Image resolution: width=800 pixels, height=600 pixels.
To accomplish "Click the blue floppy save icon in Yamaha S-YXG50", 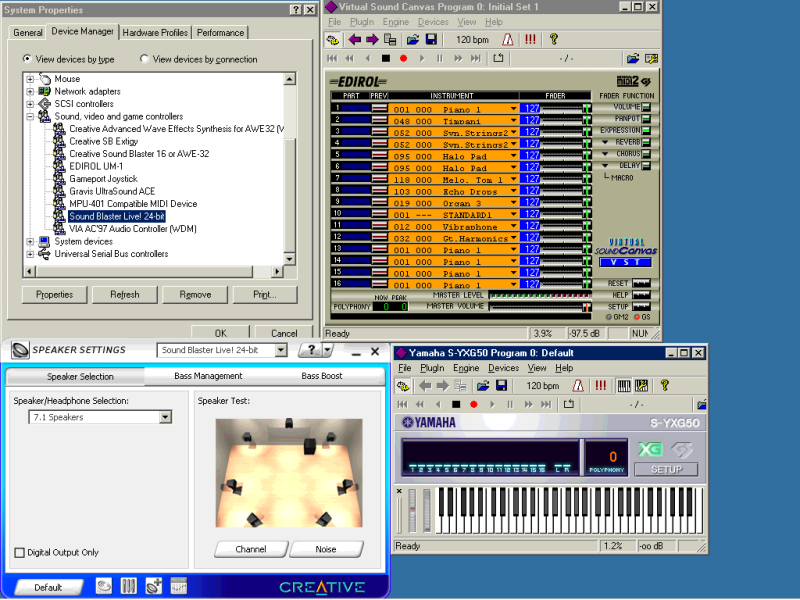I will point(502,386).
